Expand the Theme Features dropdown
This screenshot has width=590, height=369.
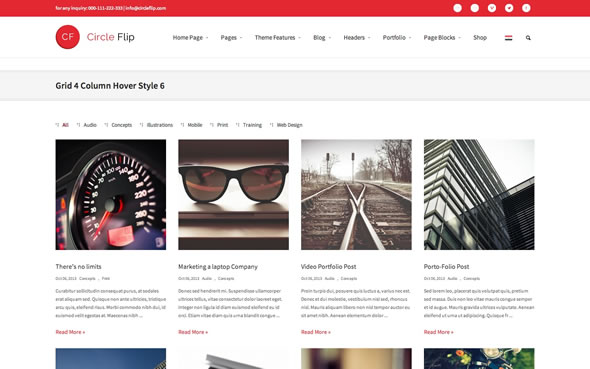click(278, 38)
